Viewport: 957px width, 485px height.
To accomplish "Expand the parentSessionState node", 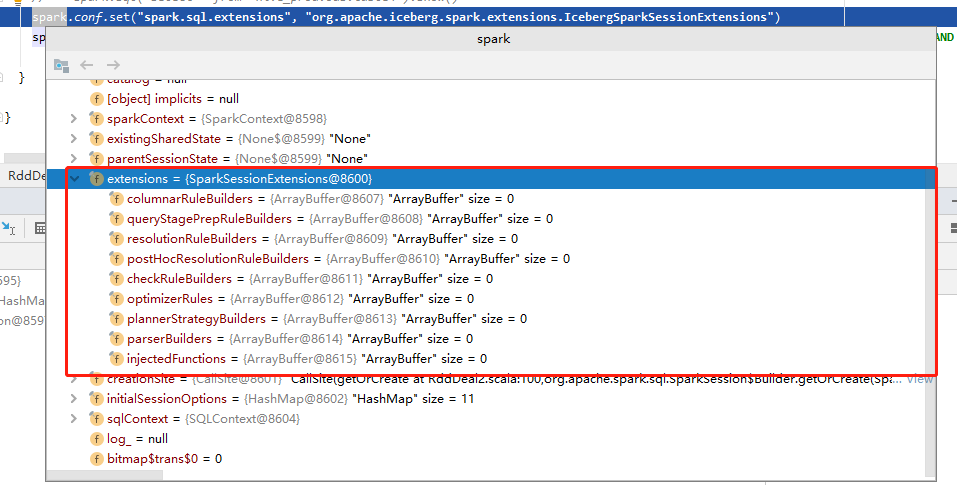I will pos(74,159).
